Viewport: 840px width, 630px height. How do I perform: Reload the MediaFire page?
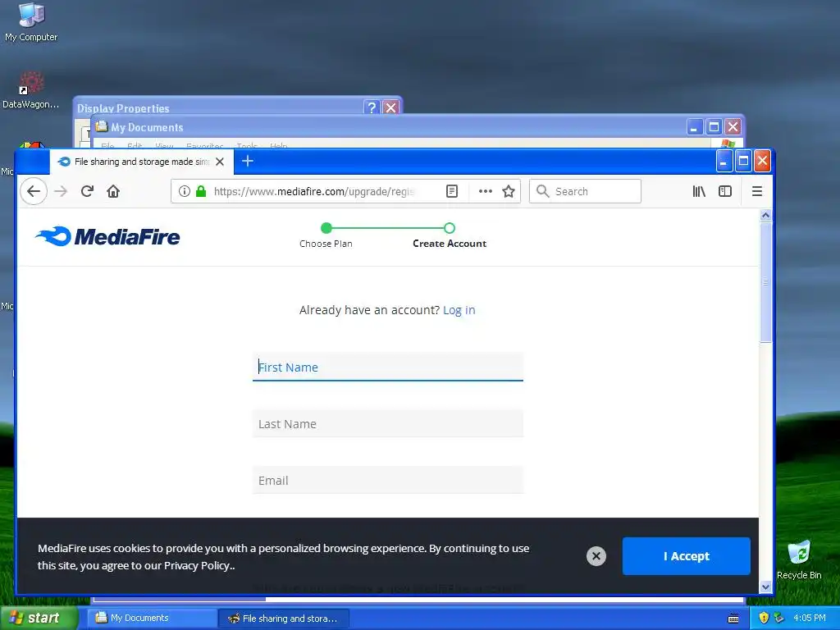tap(87, 191)
